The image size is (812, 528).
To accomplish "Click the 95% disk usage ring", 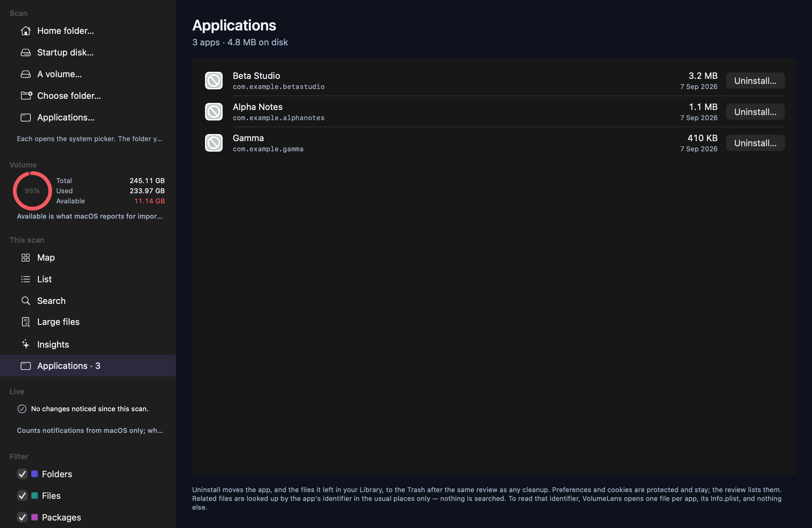I will coord(32,191).
